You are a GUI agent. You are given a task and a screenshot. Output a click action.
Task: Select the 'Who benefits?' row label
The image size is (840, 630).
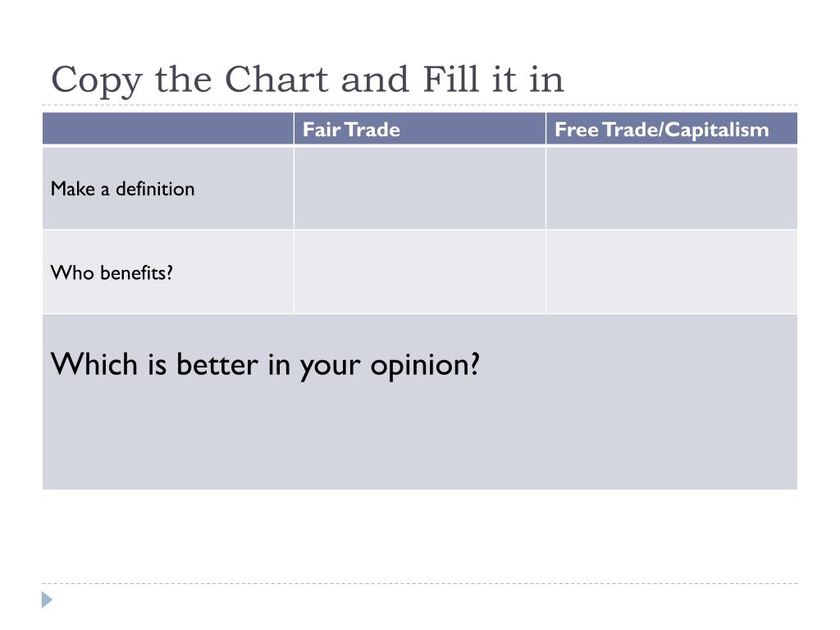(x=112, y=272)
